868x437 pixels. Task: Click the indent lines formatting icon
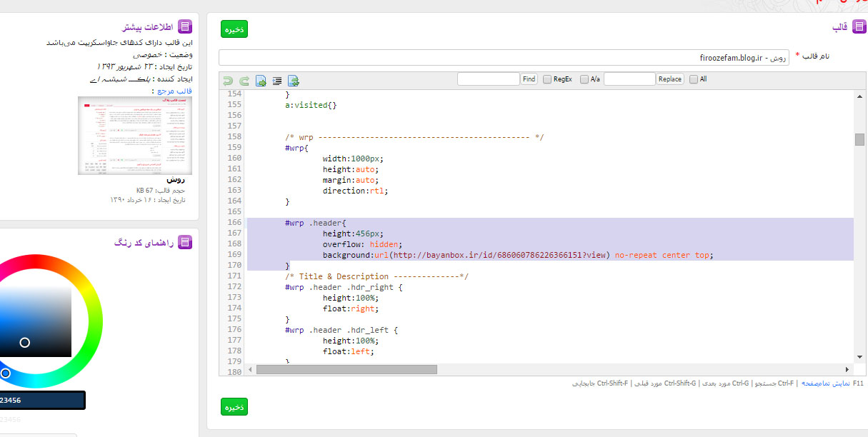pos(277,81)
